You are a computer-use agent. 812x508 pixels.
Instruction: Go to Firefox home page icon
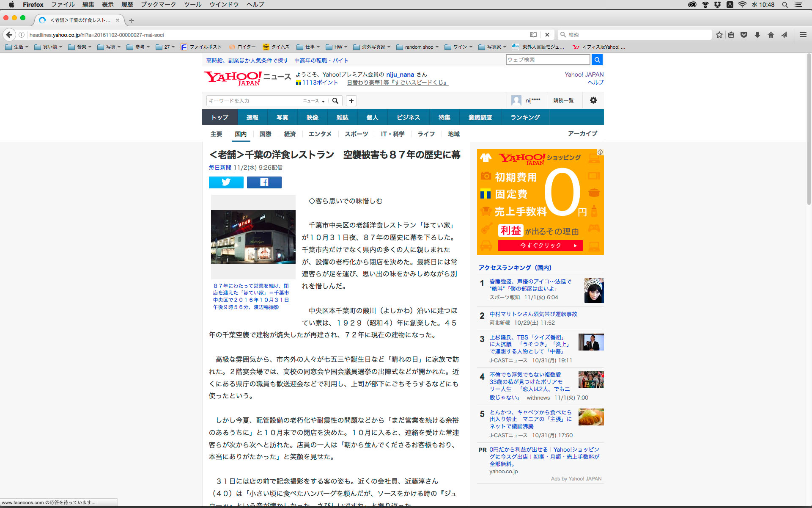tap(771, 35)
